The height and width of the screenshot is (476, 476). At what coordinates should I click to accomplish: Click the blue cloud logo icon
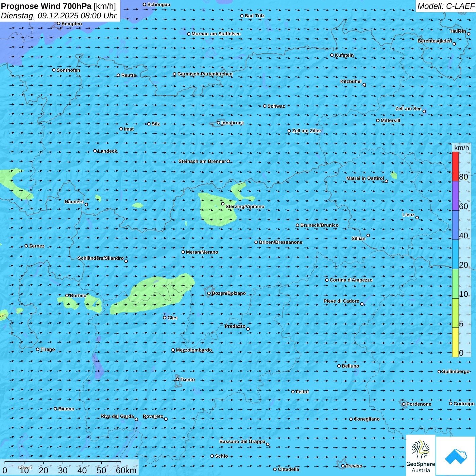click(456, 456)
